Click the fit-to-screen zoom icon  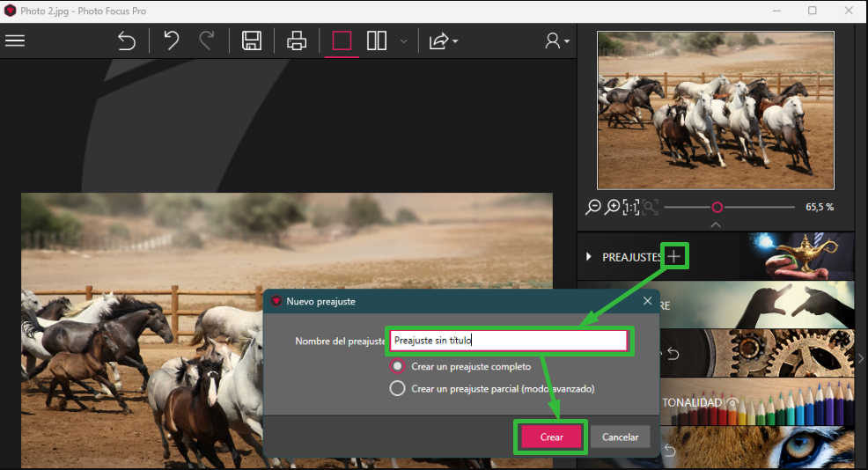(651, 207)
